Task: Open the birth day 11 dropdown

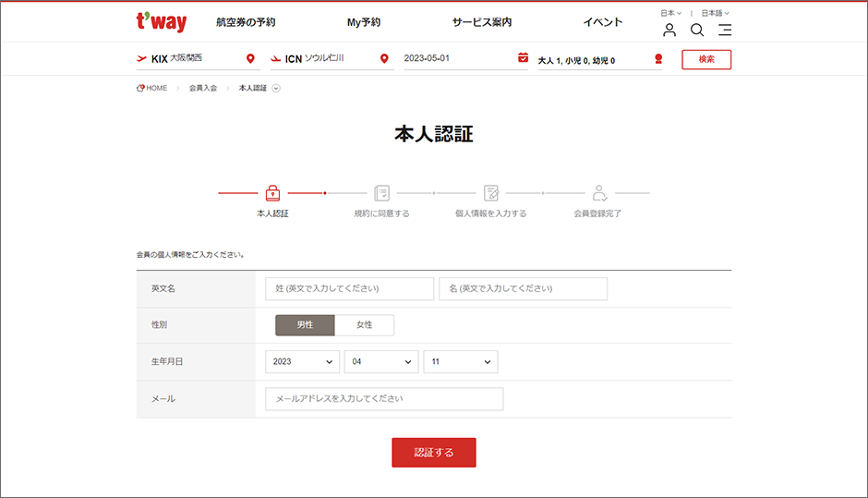Action: [x=461, y=362]
